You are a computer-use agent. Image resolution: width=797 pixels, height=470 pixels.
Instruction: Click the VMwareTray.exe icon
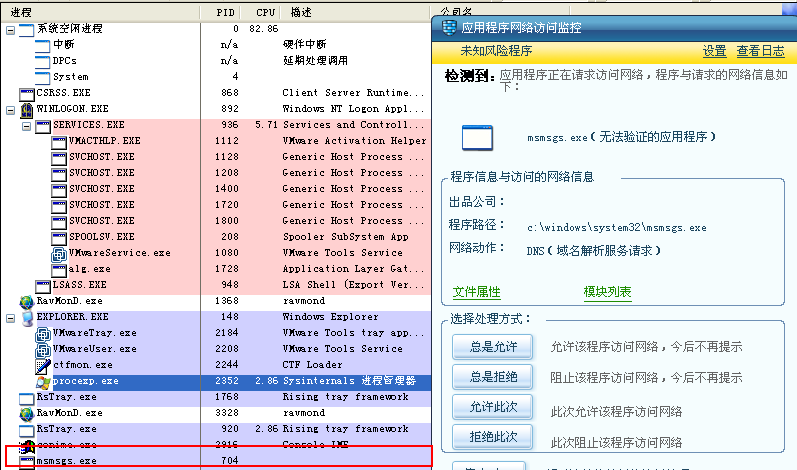(x=43, y=334)
